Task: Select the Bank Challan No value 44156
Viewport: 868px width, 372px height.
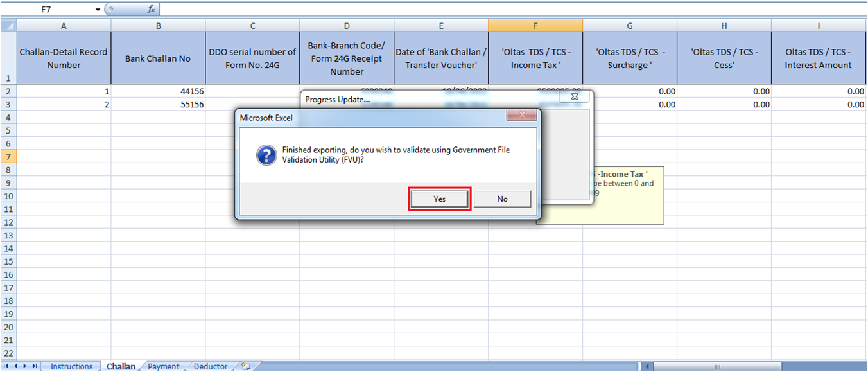Action: click(158, 91)
